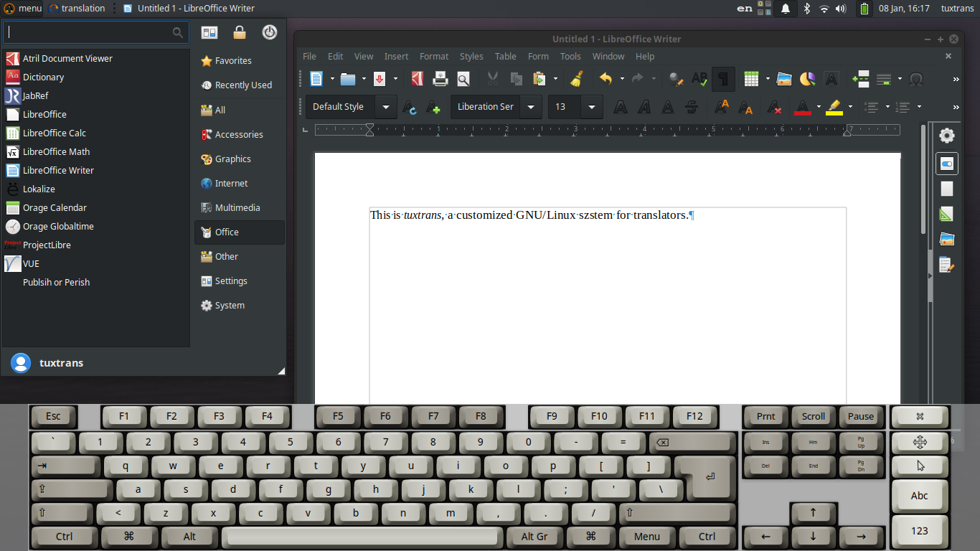The height and width of the screenshot is (551, 980).
Task: Open the font size dropdown
Action: tap(592, 107)
